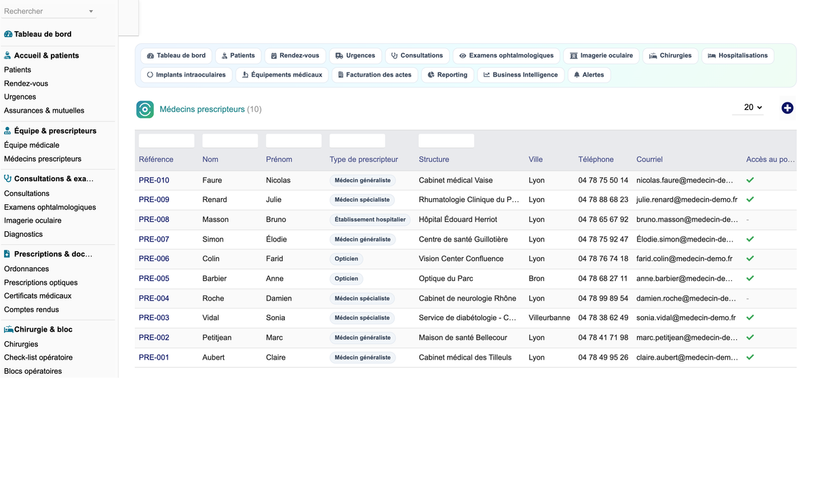
Task: Go to Prescriptions optiques in sidebar
Action: click(x=41, y=282)
